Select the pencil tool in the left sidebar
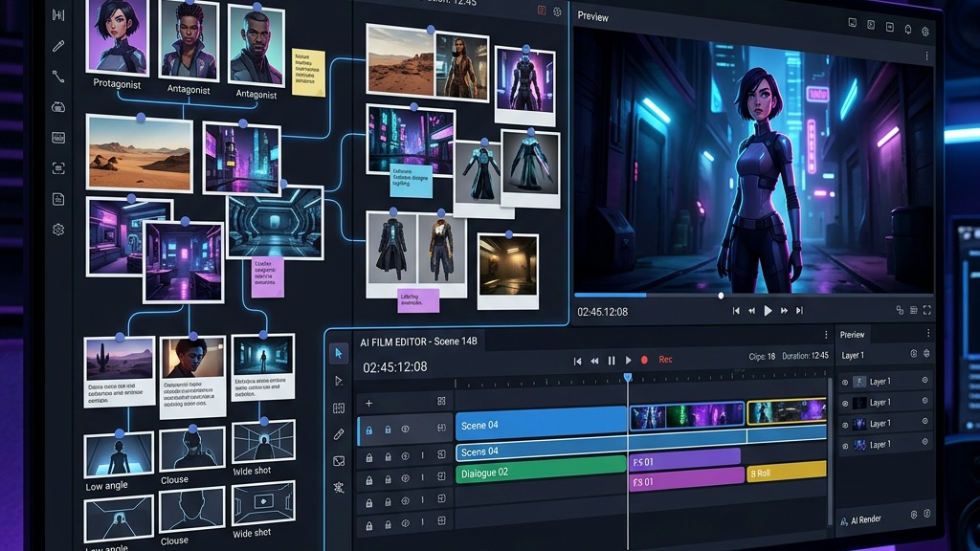 pos(58,45)
